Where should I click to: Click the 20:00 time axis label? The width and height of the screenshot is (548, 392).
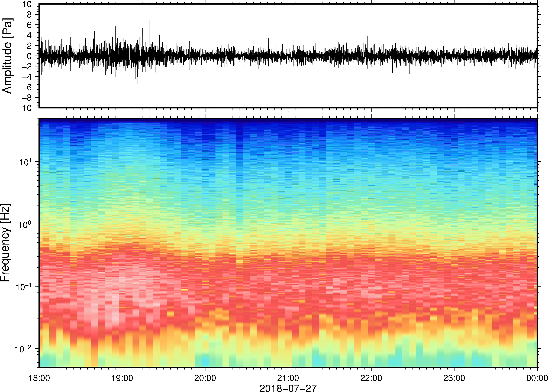[x=205, y=378]
